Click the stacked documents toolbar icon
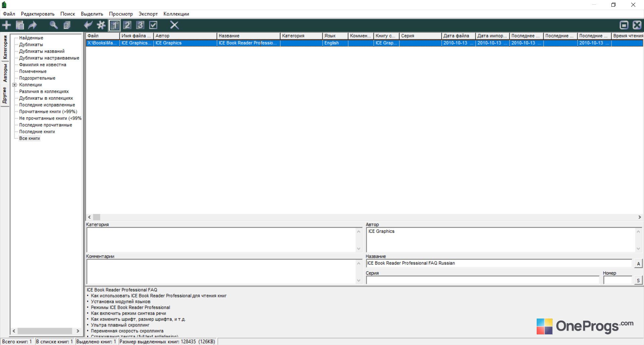 67,25
